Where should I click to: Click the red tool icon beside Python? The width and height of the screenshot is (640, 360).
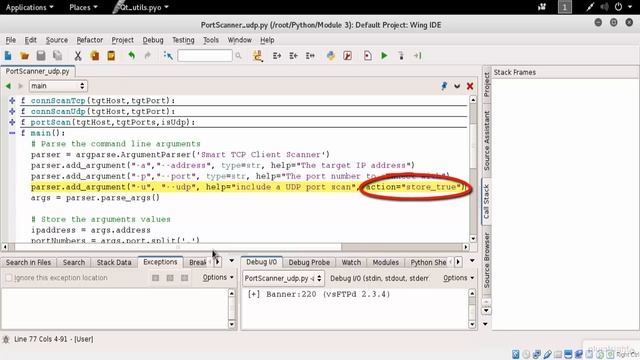[347, 56]
